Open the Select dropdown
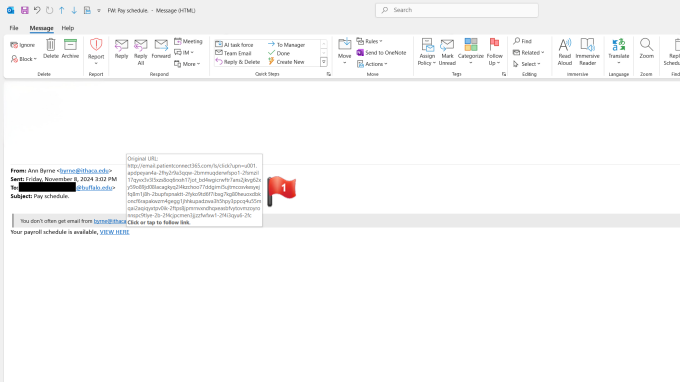 coord(526,64)
